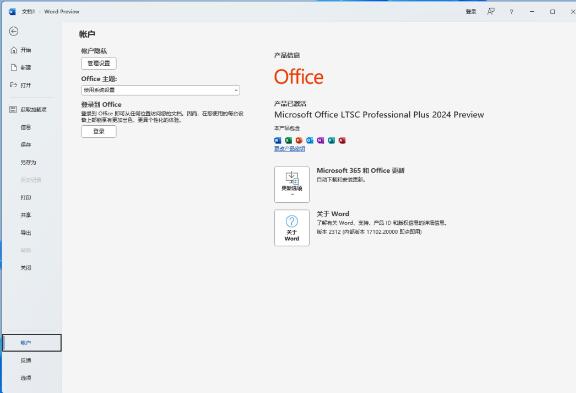This screenshot has height=393, width=576.
Task: Select the highlighted 帐户 (Account) item
Action: click(32, 343)
